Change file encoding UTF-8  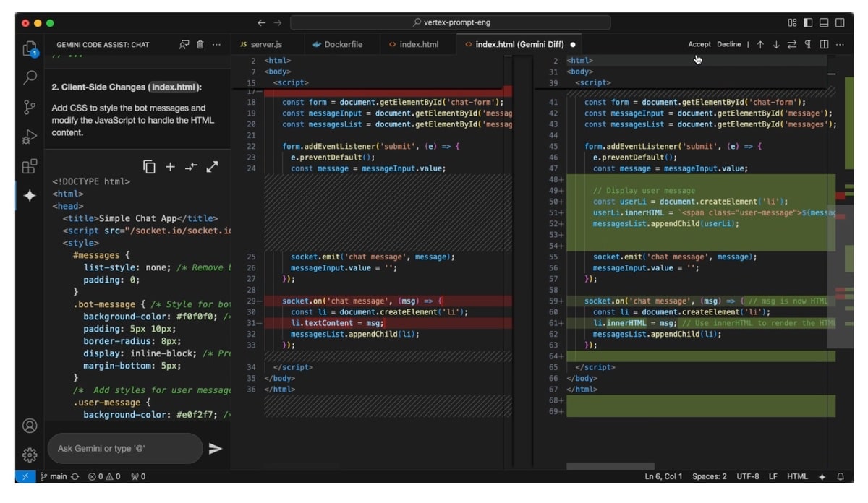[748, 477]
